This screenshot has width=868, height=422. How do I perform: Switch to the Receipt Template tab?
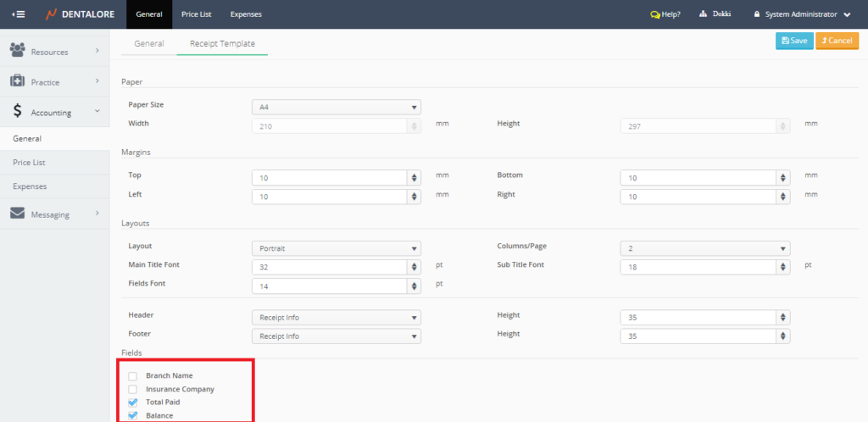(x=222, y=43)
